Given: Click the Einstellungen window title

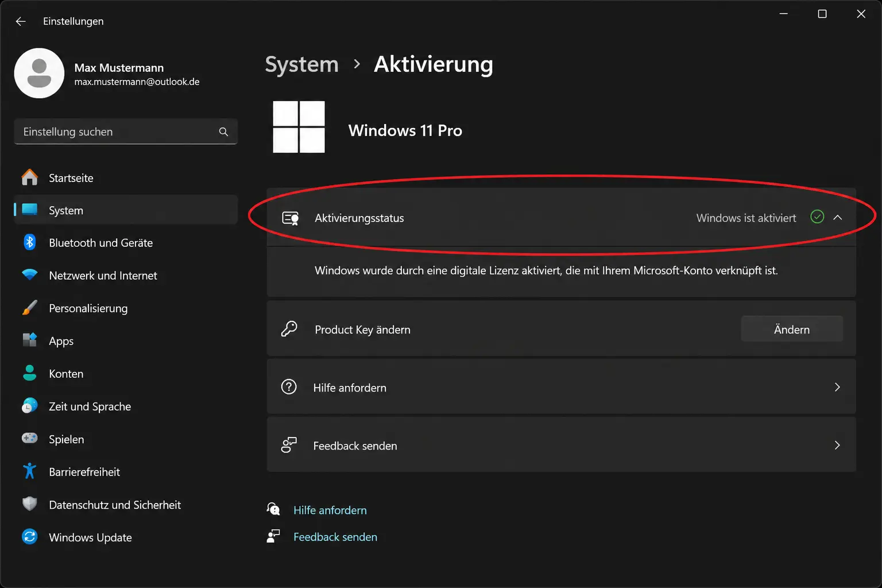Looking at the screenshot, I should click(x=73, y=21).
